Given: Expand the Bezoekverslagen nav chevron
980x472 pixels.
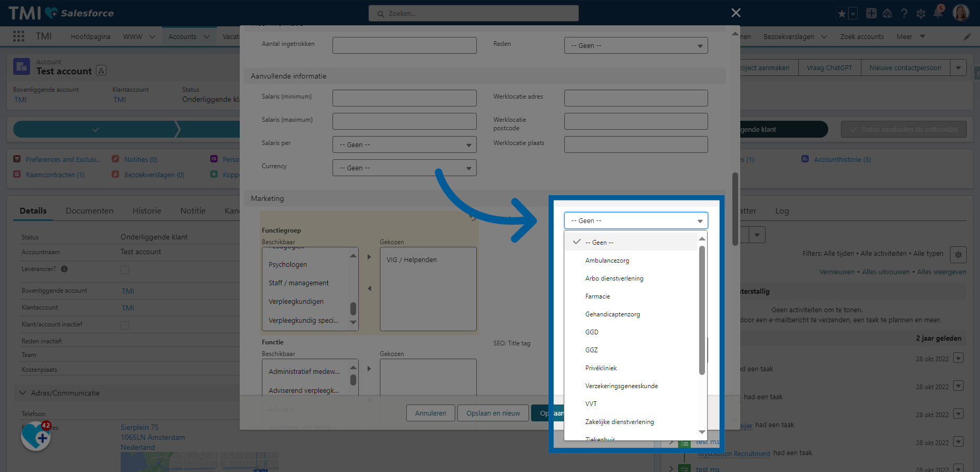Looking at the screenshot, I should click(824, 37).
